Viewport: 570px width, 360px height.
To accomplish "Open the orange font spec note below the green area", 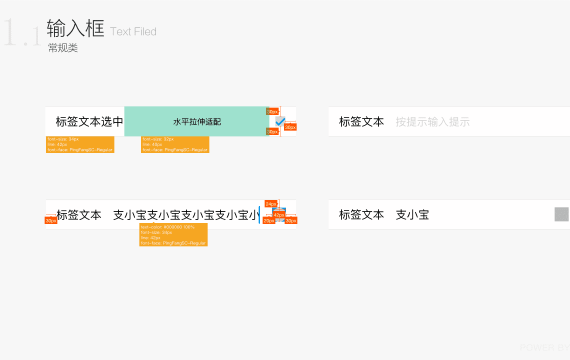I will (x=175, y=144).
